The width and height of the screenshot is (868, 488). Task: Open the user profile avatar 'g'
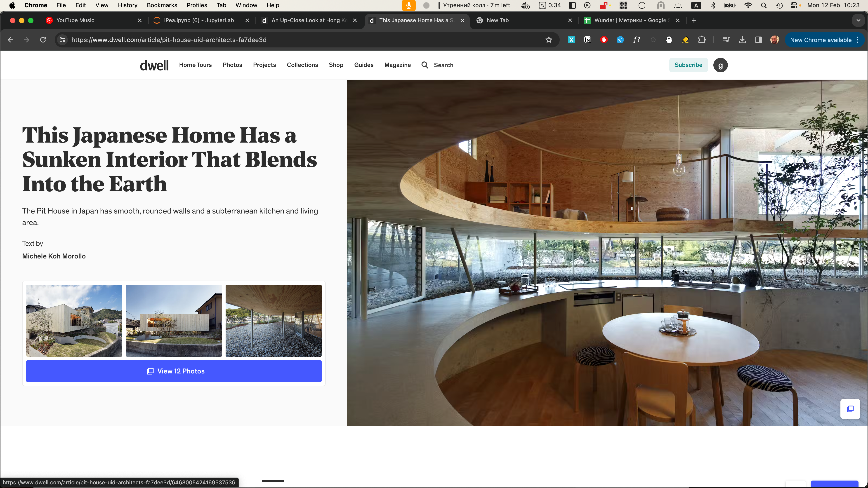point(720,65)
